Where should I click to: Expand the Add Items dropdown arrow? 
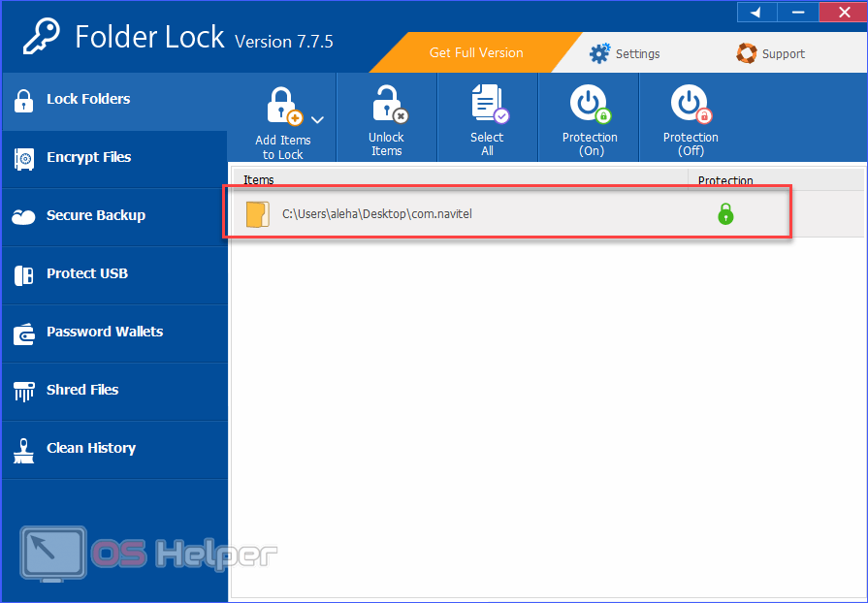pyautogui.click(x=316, y=119)
